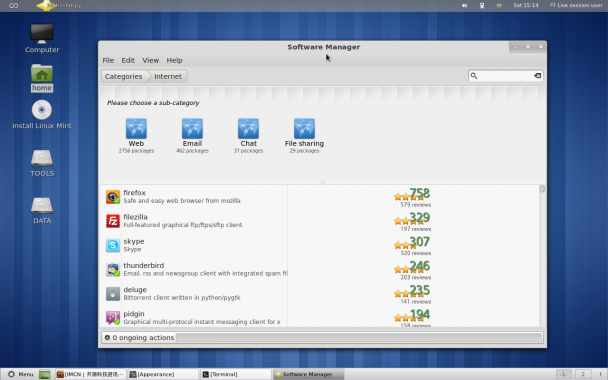
Task: Click the 194 score for pidgin
Action: (x=420, y=314)
